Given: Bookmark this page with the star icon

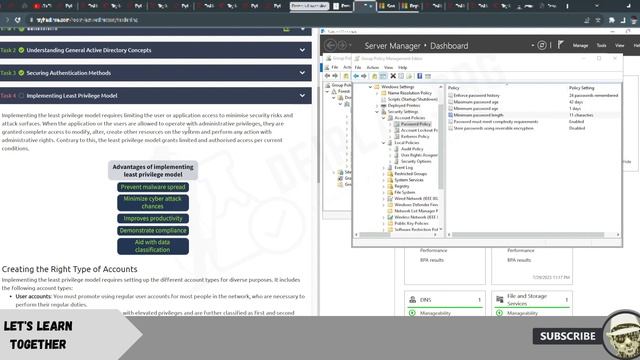Looking at the screenshot, I should point(598,20).
